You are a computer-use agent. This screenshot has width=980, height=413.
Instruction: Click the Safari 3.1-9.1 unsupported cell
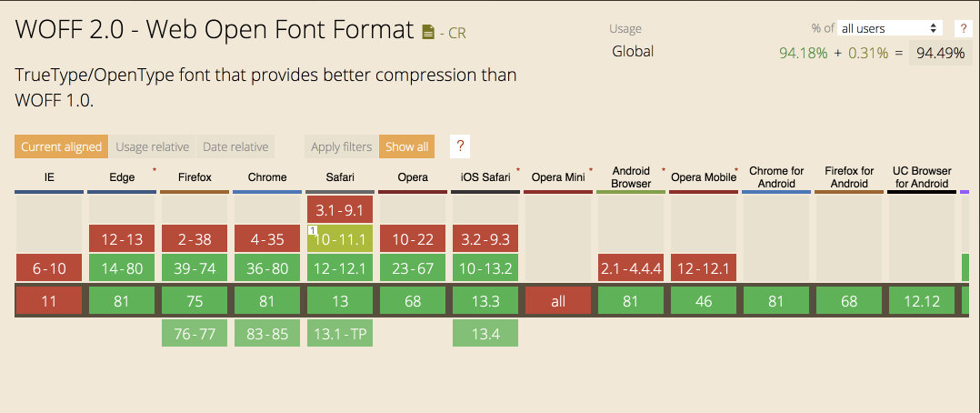point(340,211)
